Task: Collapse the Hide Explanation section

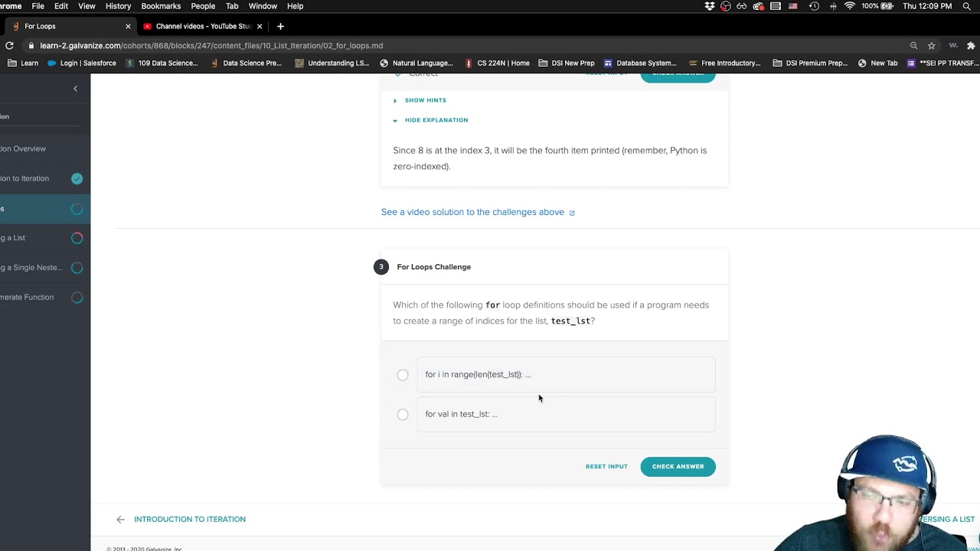Action: tap(430, 120)
